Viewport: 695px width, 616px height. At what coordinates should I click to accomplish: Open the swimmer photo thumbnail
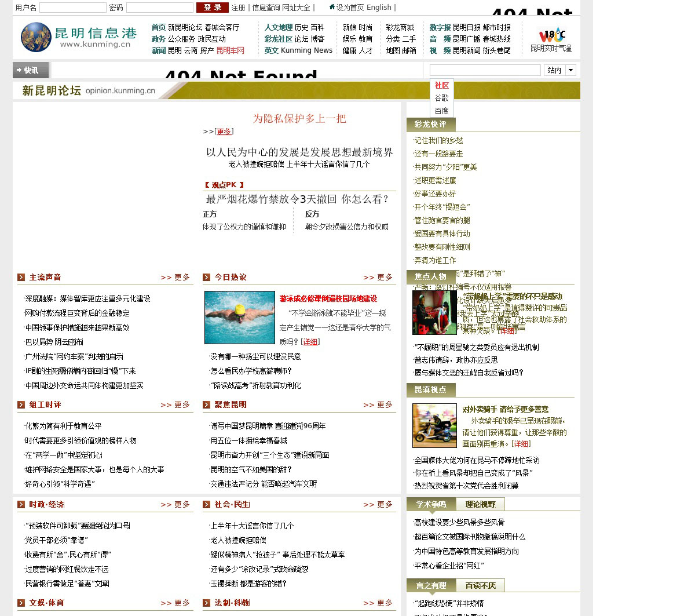pos(239,318)
